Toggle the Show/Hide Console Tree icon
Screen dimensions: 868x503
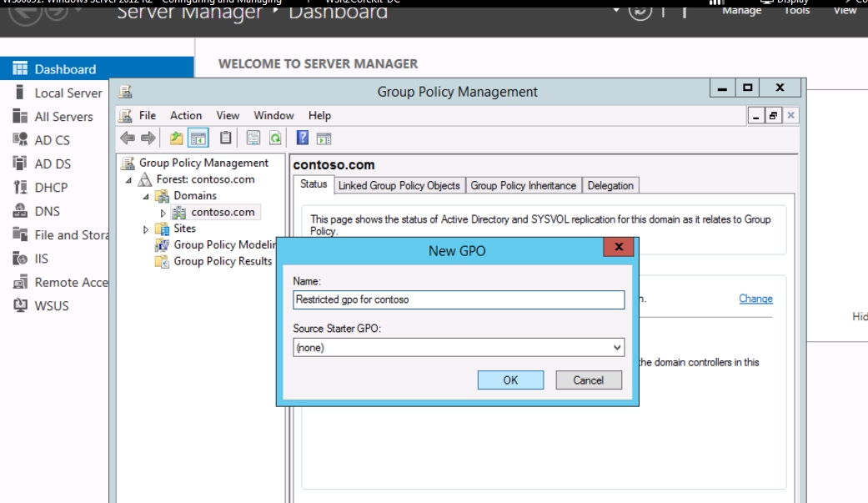(198, 138)
